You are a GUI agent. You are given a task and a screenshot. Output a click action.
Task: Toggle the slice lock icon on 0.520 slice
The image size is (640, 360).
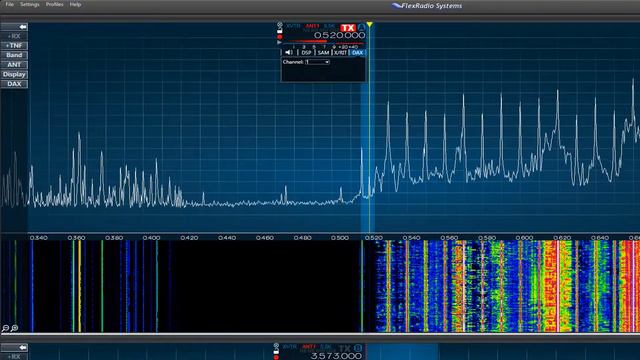click(x=280, y=31)
